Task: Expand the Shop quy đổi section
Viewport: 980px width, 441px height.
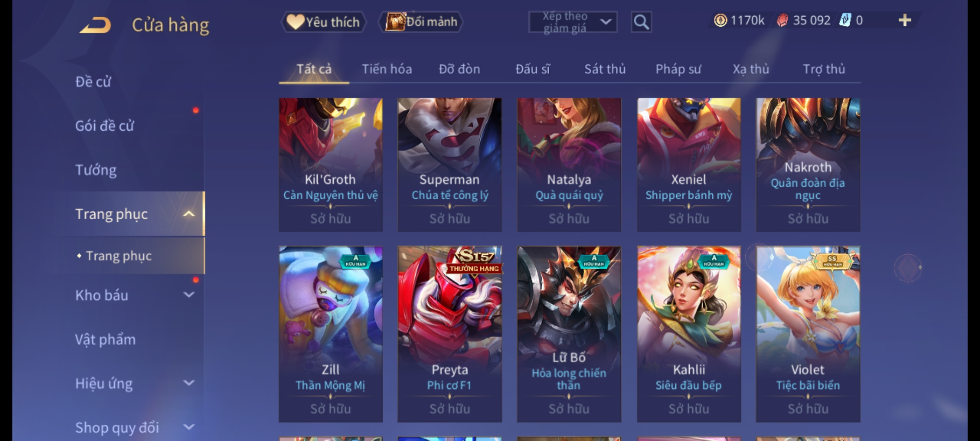Action: 189,427
